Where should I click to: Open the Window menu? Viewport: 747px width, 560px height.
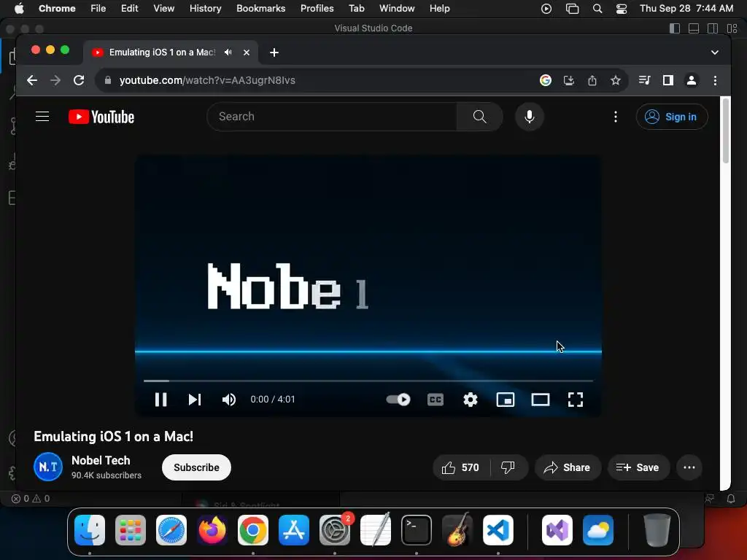click(x=397, y=8)
